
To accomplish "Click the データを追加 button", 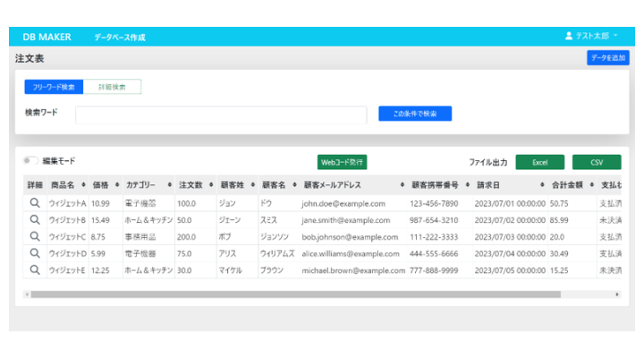I will [x=607, y=58].
